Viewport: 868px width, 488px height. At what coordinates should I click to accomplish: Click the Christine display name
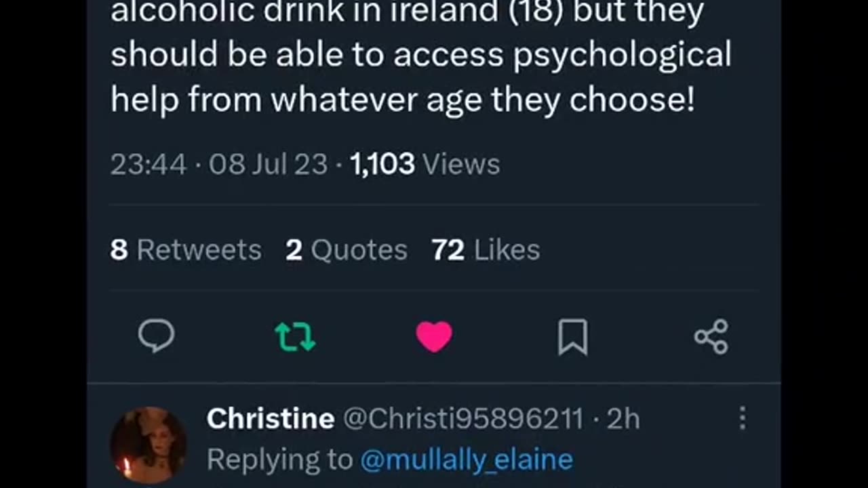270,419
